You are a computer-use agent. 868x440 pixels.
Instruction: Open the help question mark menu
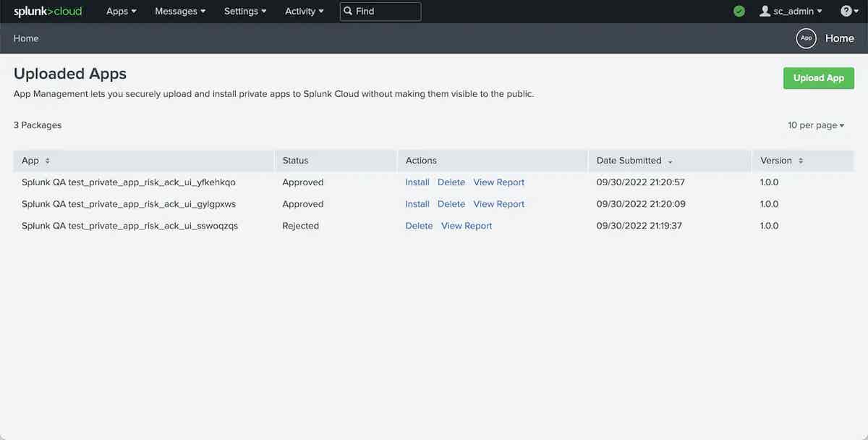848,11
